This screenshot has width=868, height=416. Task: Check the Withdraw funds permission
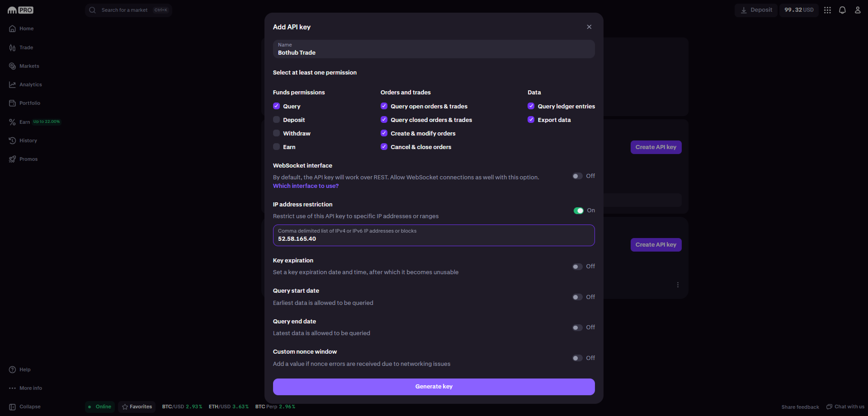276,133
